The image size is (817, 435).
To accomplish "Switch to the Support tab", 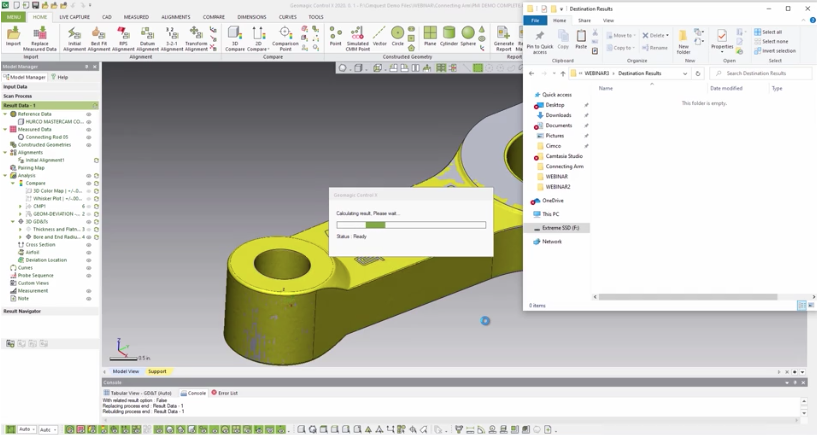I will coord(157,371).
